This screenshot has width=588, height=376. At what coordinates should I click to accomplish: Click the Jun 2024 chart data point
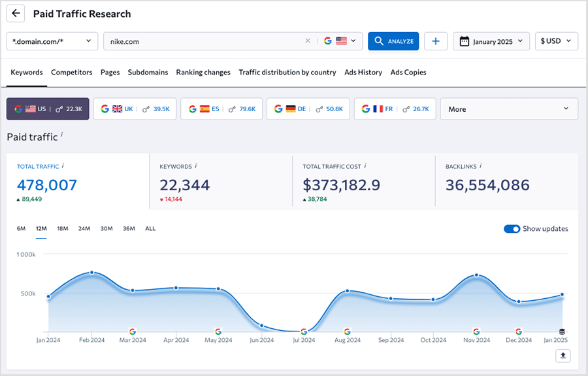[262, 326]
